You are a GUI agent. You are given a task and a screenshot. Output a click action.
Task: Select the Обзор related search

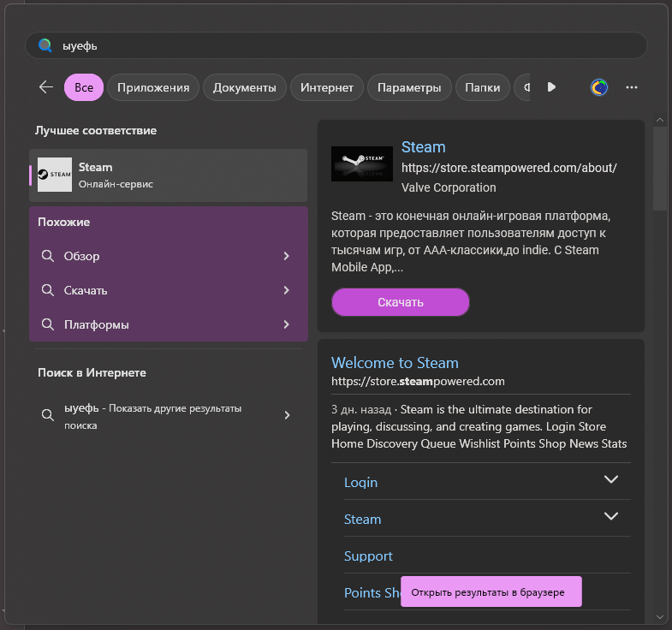(168, 256)
